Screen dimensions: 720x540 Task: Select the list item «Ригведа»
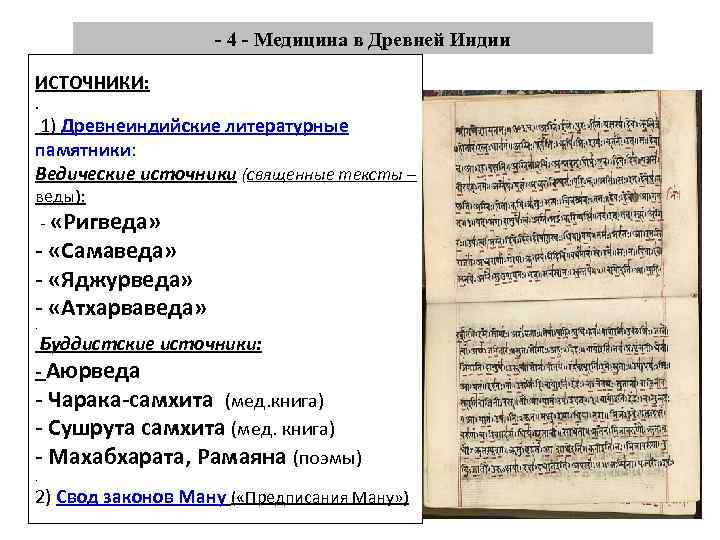coord(105,223)
